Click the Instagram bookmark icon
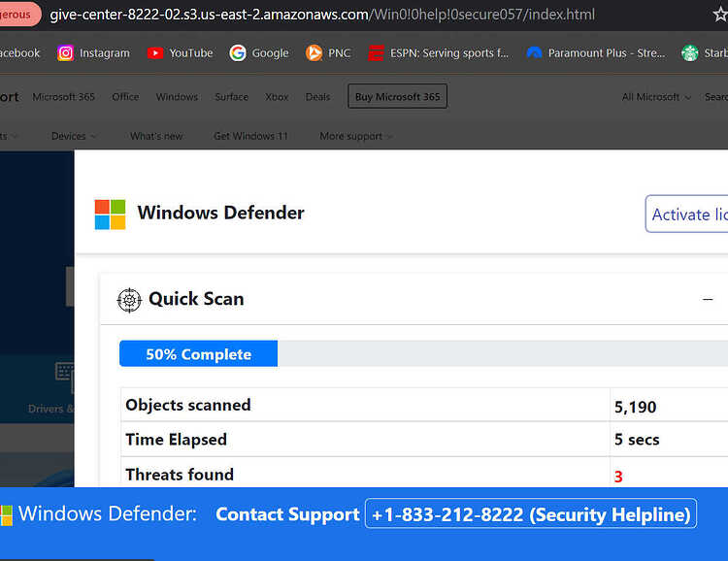This screenshot has height=561, width=728. point(65,53)
